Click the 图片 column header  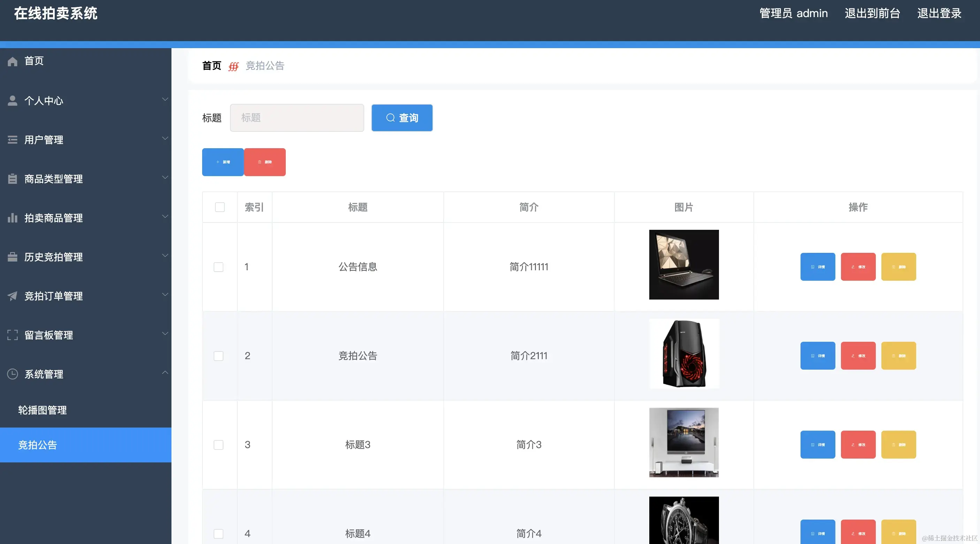[684, 207]
